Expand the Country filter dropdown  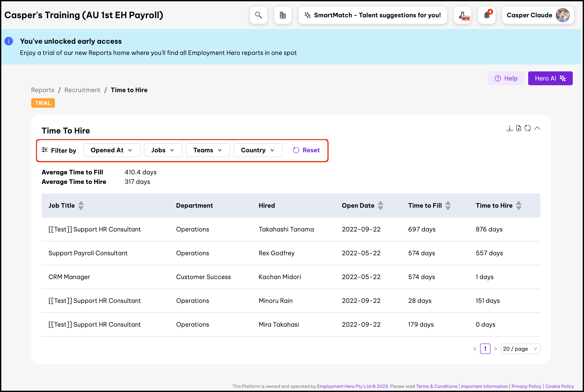click(258, 150)
